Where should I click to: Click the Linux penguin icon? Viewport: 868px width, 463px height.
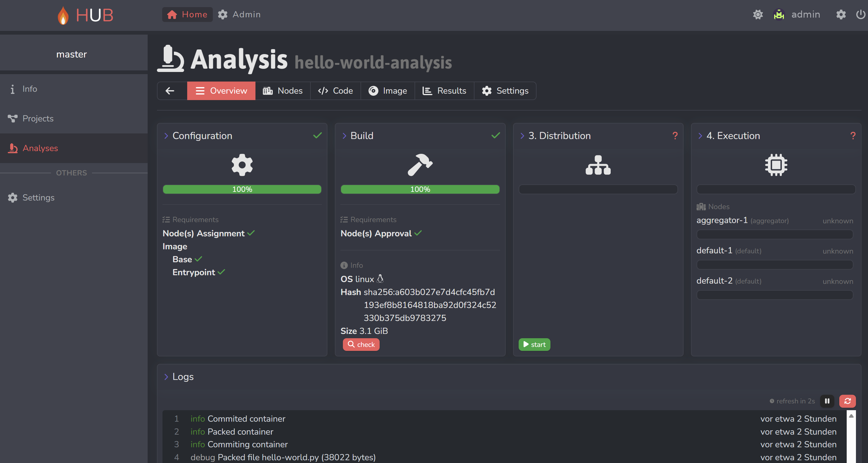tap(380, 279)
